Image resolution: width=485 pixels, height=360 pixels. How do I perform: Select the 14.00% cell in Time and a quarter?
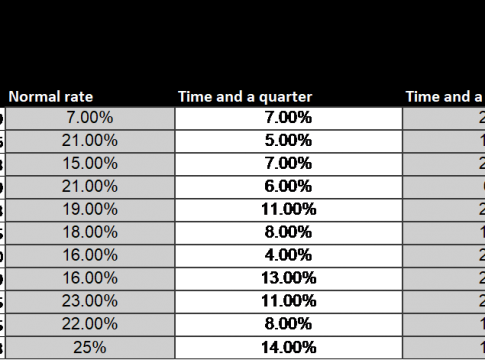pos(289,347)
